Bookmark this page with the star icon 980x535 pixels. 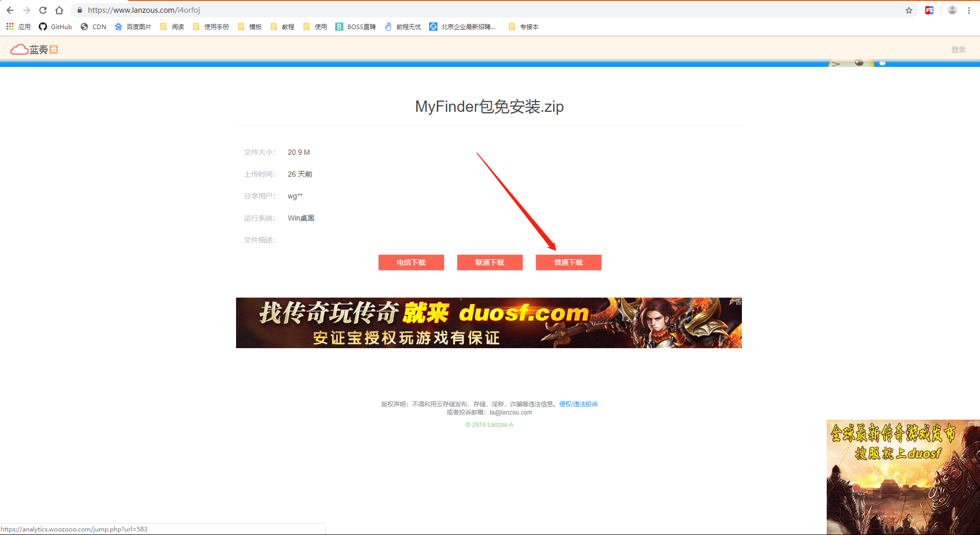tap(909, 10)
